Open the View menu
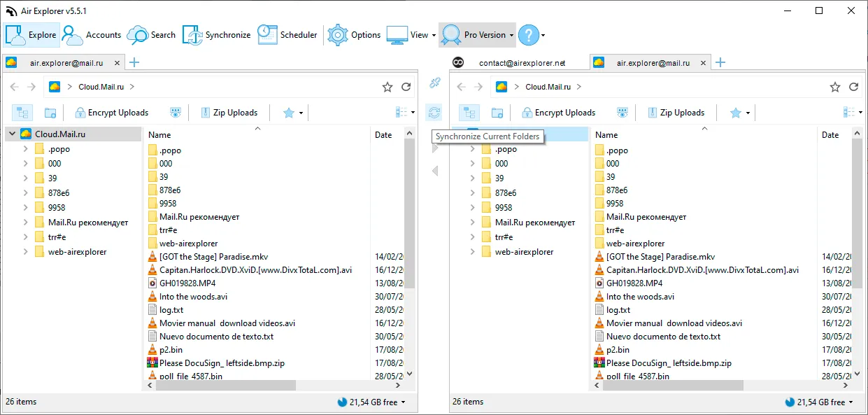 tap(411, 35)
